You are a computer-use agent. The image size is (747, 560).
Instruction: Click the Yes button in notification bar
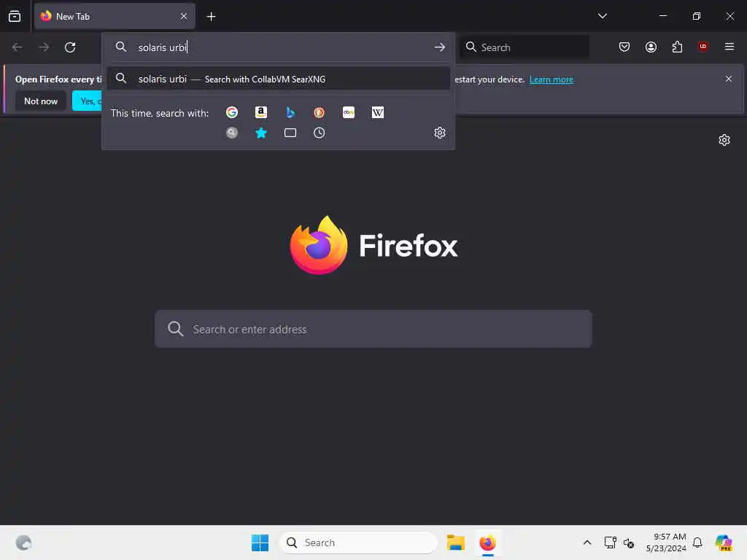(x=88, y=101)
